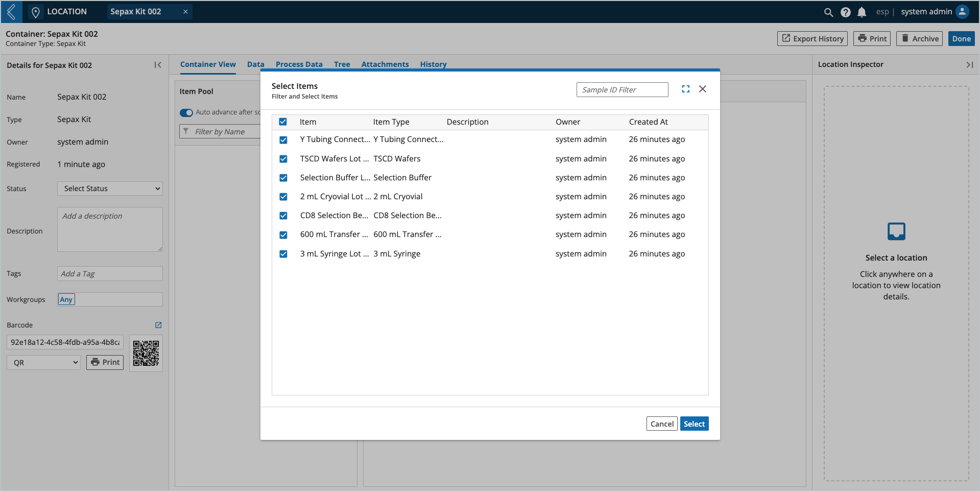Expand Select Items dialog to fullscreen

(685, 89)
